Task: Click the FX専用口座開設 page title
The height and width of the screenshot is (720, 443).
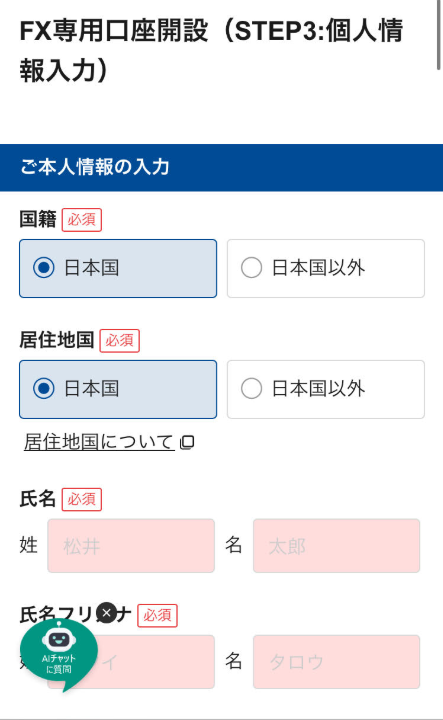Action: pos(211,51)
